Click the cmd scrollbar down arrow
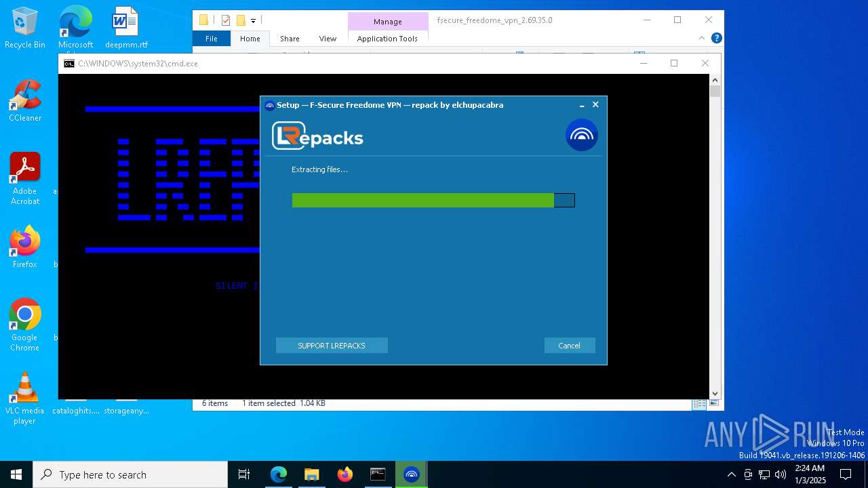Viewport: 868px width, 488px height. click(x=715, y=393)
